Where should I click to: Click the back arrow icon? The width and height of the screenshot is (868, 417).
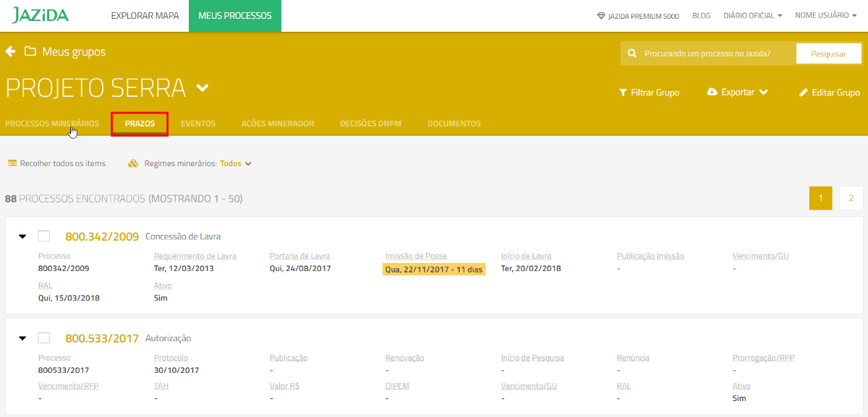pyautogui.click(x=10, y=51)
